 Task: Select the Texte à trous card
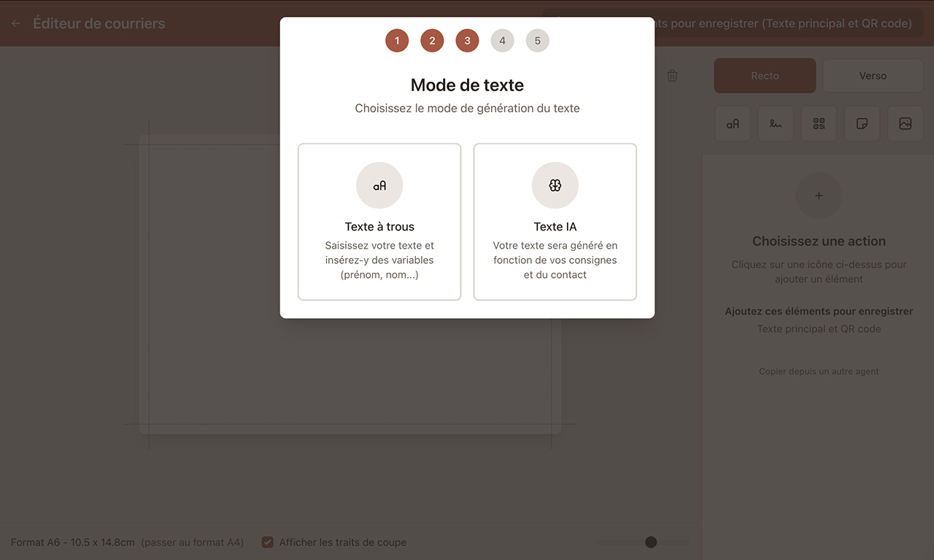coord(379,221)
